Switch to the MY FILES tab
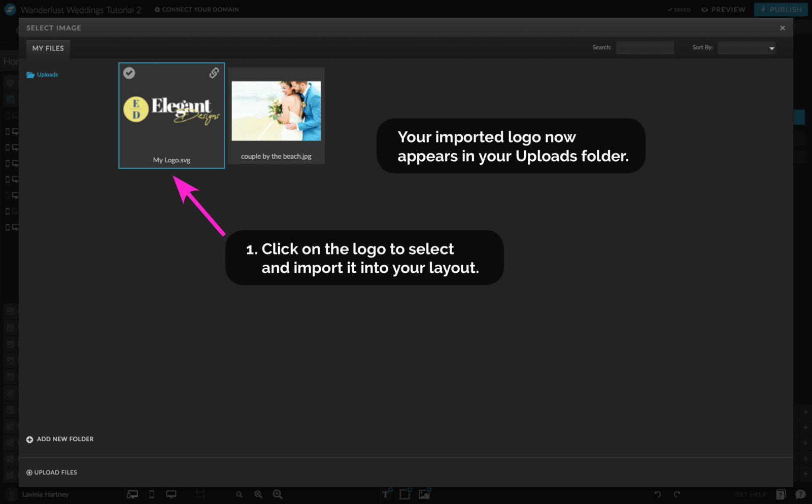Viewport: 812px width, 504px height. point(48,48)
